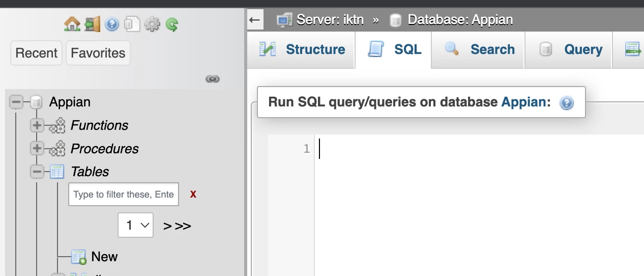
Task: Open the Query tab
Action: (569, 49)
